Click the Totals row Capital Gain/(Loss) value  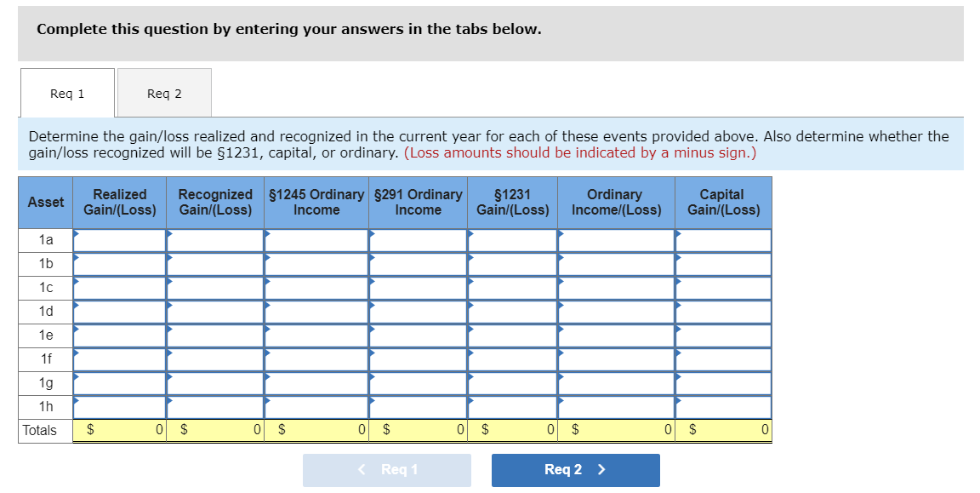[721, 430]
